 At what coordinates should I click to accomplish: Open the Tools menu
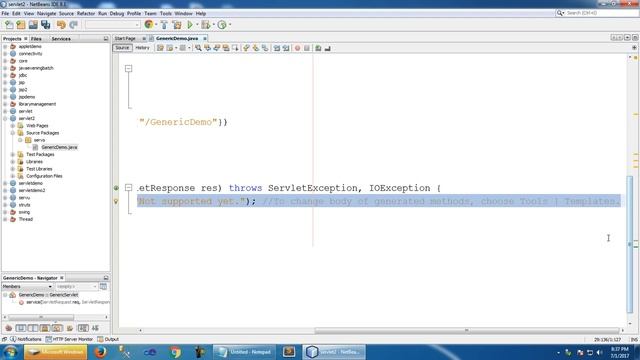coord(166,13)
